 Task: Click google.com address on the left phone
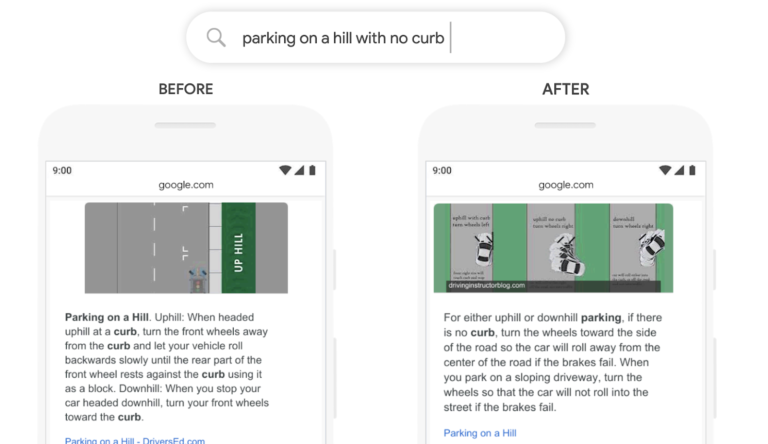point(186,185)
